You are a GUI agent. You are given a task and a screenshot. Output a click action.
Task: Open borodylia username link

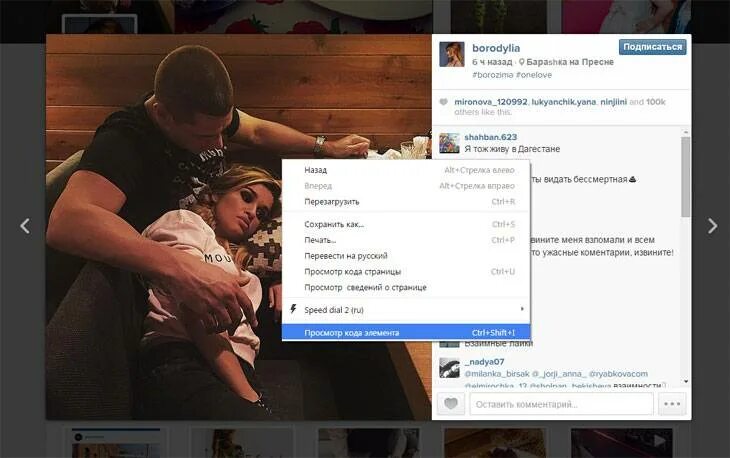click(496, 48)
